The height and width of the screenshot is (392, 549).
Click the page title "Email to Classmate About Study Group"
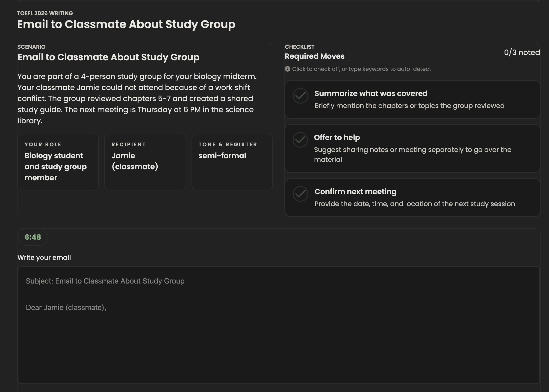pos(126,24)
